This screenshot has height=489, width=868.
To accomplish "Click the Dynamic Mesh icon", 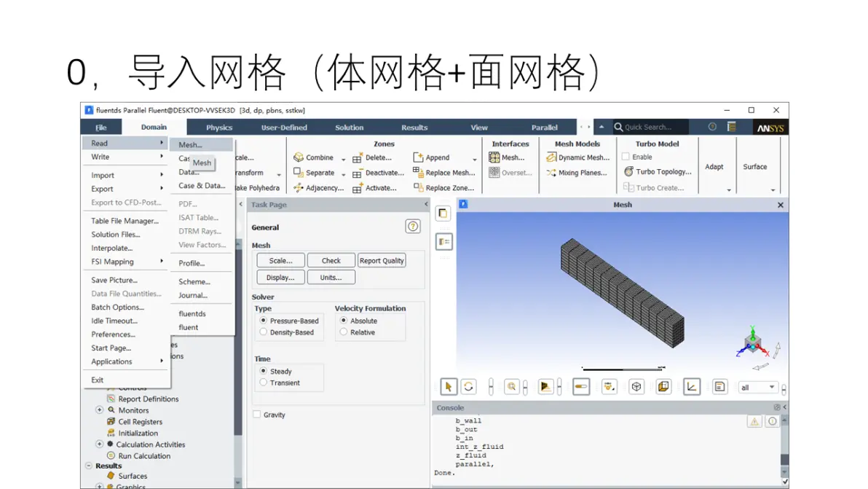I will [551, 157].
